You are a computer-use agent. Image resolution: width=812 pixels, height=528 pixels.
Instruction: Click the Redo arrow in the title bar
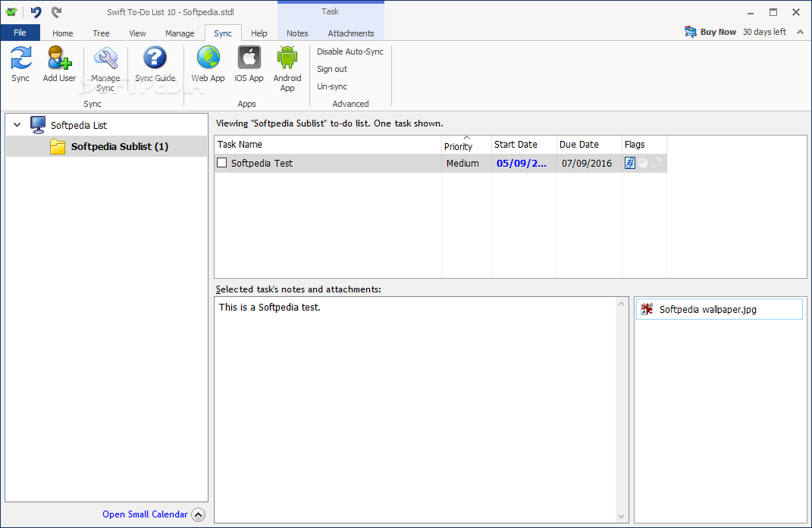[57, 12]
